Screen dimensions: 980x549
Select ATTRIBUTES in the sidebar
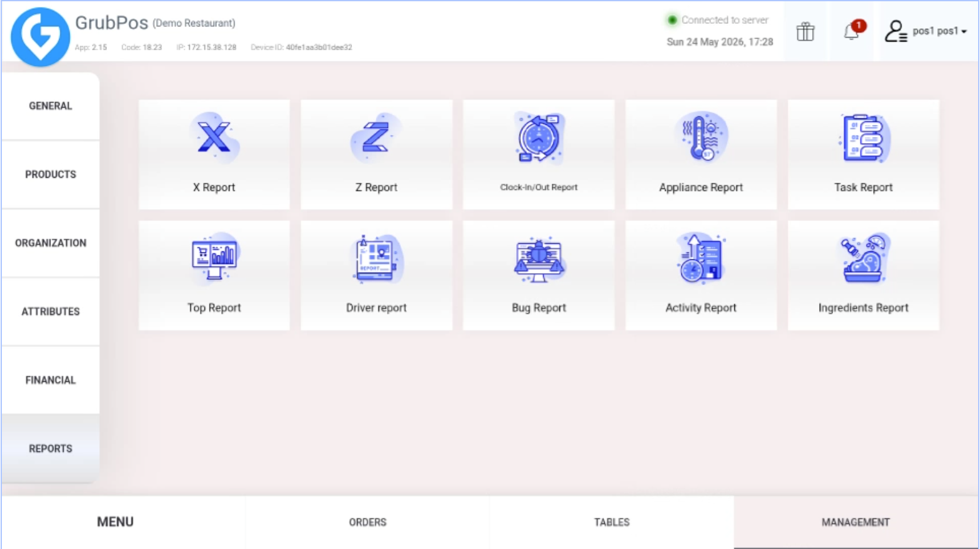pyautogui.click(x=50, y=311)
